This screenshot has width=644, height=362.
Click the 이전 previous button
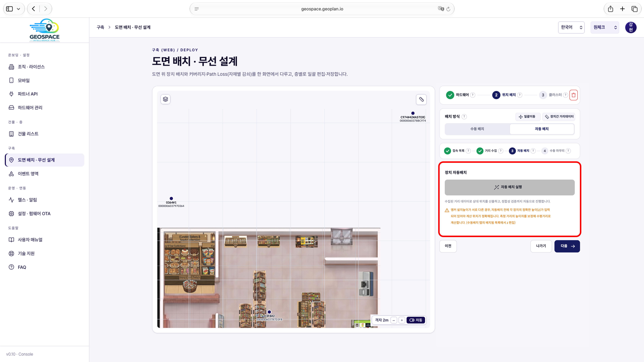(448, 246)
